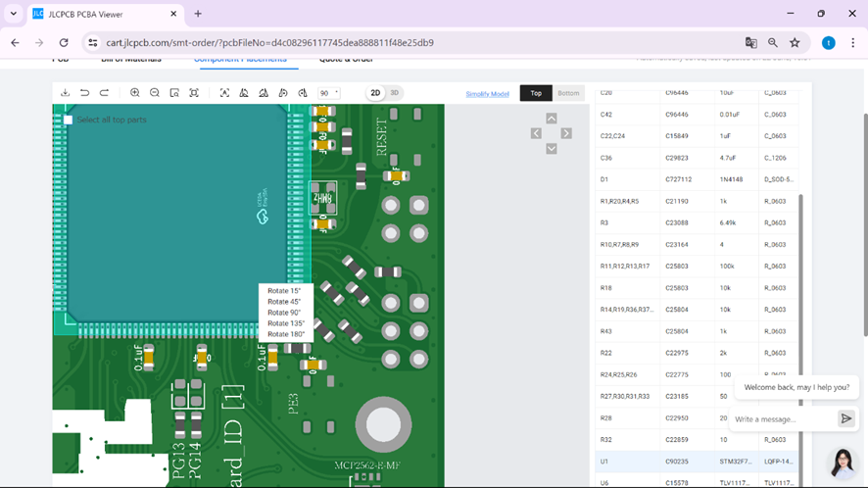Image resolution: width=868 pixels, height=488 pixels.
Task: Check the 'Select all top parts' checkbox
Action: [69, 120]
